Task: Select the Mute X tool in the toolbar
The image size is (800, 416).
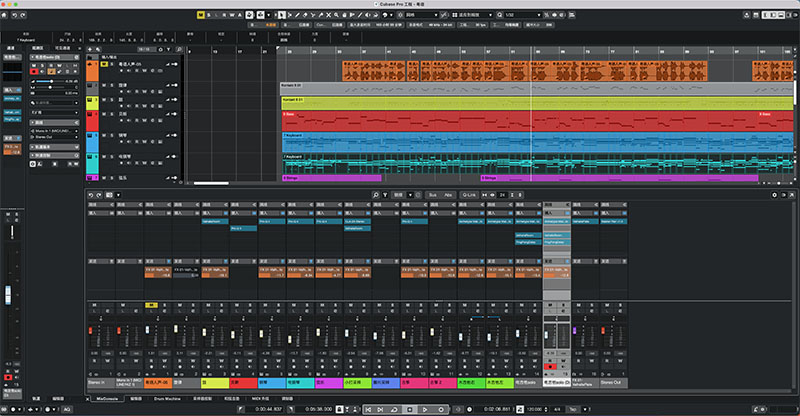Action: click(329, 15)
